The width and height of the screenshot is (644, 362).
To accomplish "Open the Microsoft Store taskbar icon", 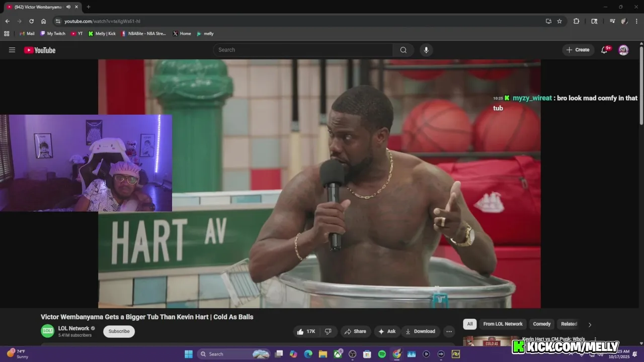I will coord(367,354).
